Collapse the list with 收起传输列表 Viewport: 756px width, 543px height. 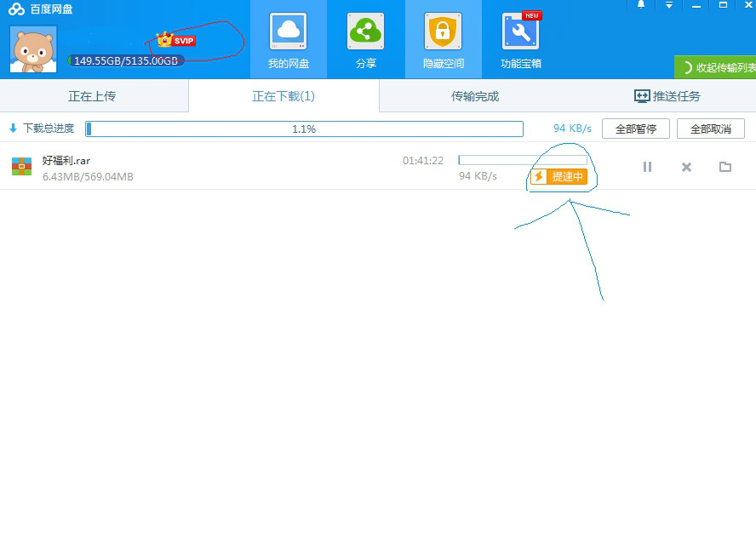[x=715, y=67]
